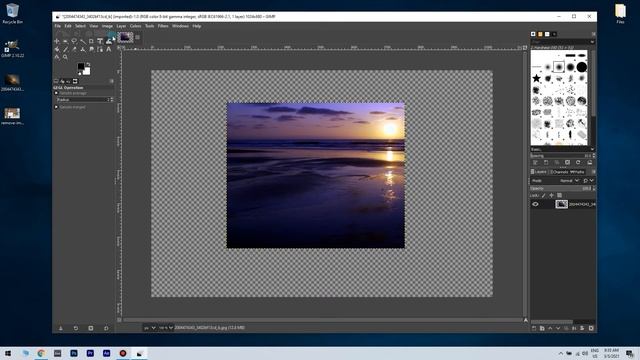
Task: Reset colors to default black and white
Action: coord(80,73)
